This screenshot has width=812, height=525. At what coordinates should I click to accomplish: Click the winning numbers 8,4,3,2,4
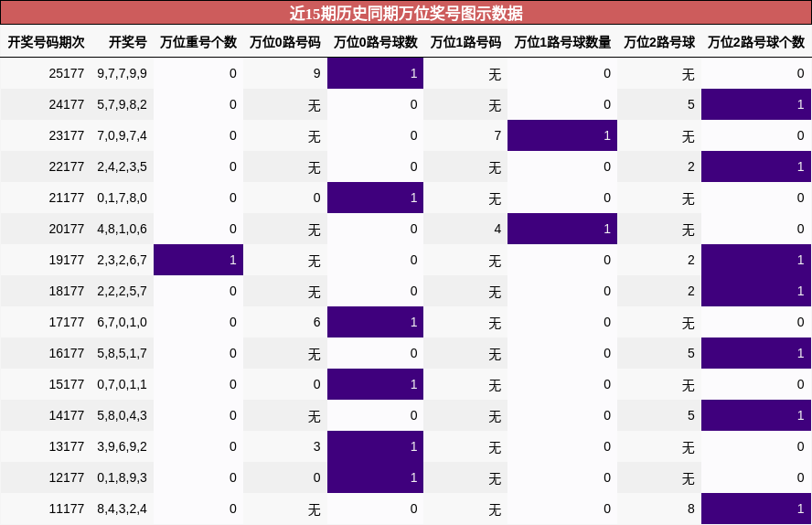[x=123, y=509]
